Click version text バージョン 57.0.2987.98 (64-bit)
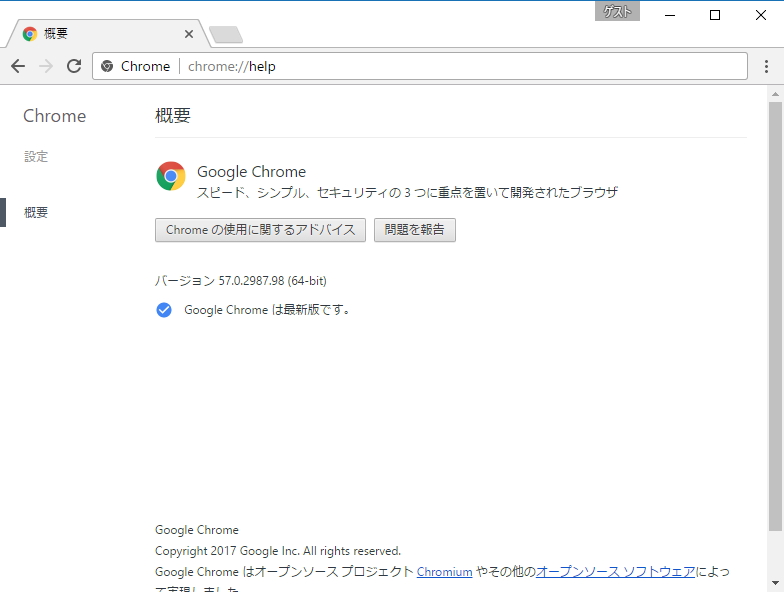 (240, 280)
